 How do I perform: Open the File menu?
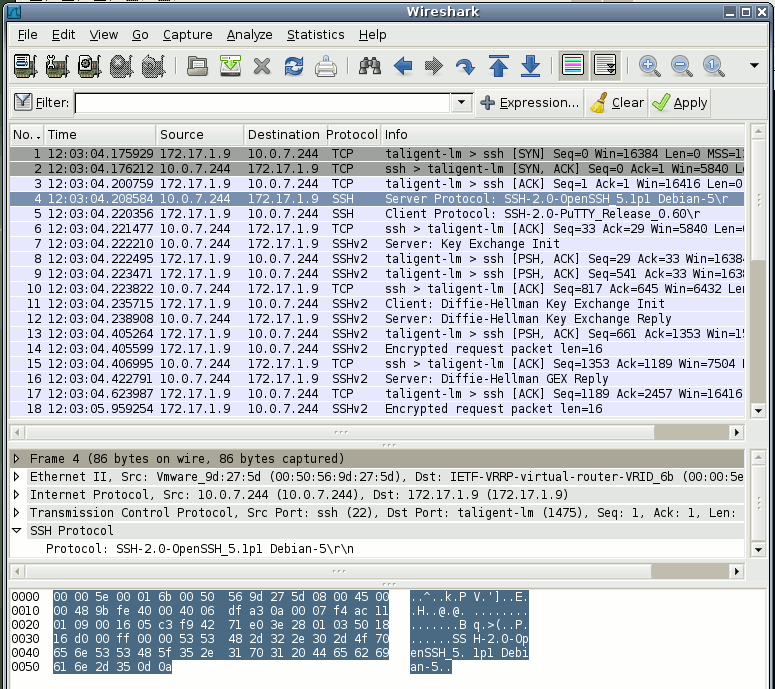(27, 35)
